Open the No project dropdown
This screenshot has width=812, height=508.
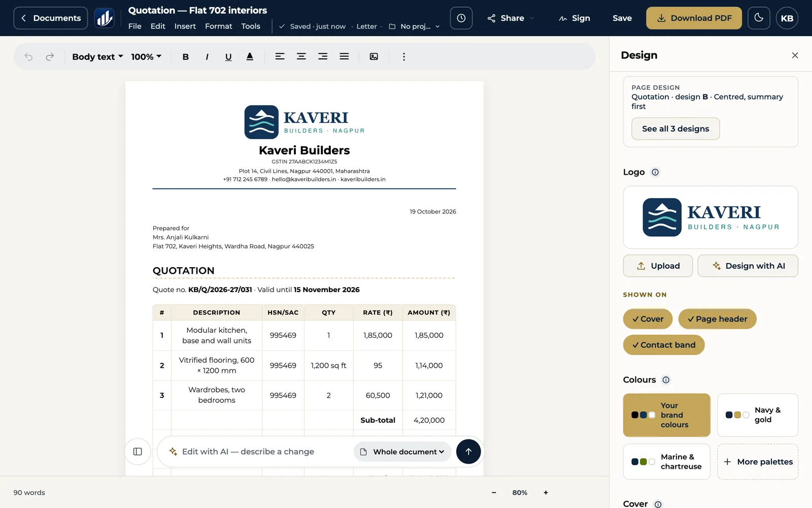point(414,26)
